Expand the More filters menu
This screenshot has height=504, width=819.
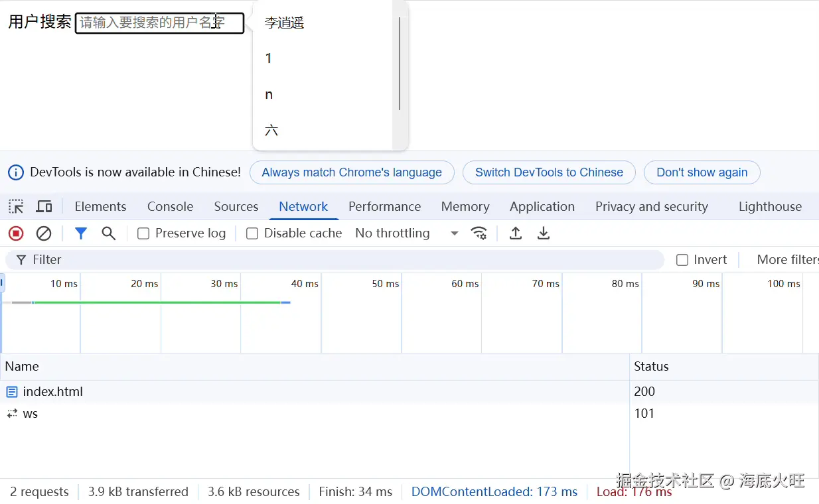click(x=788, y=260)
